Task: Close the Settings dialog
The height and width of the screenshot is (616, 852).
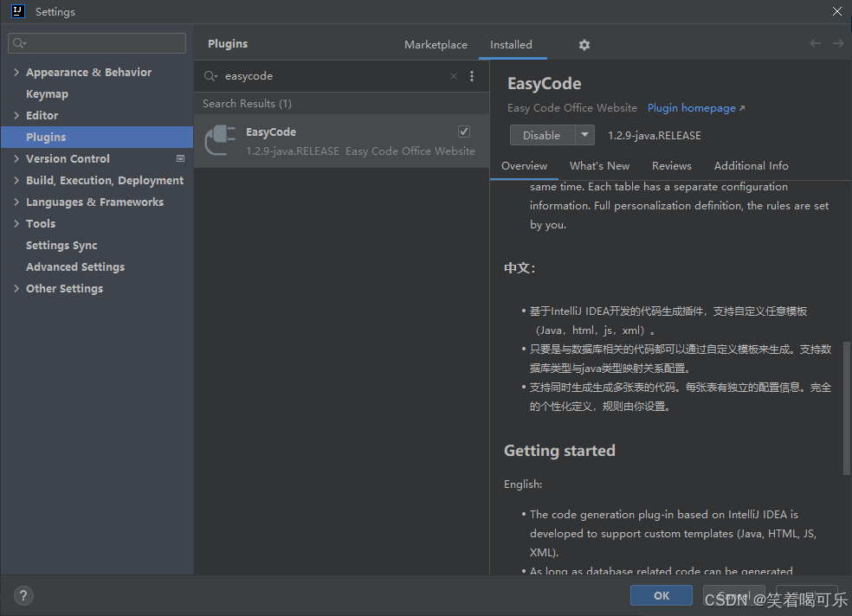Action: [836, 11]
